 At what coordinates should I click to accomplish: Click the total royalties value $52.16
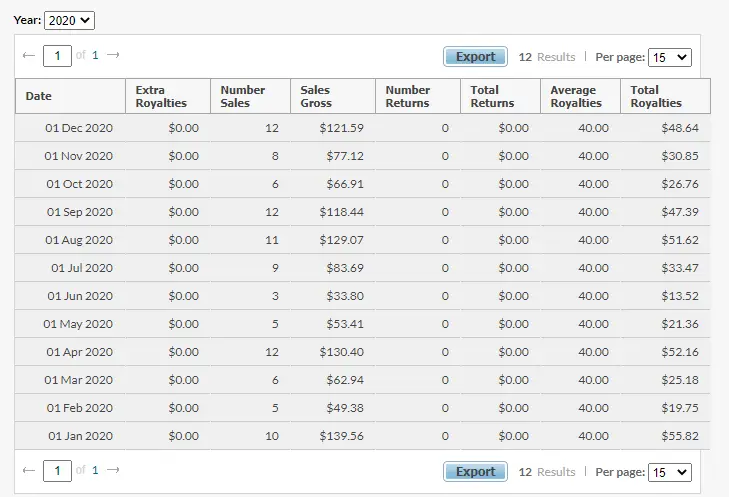point(680,352)
